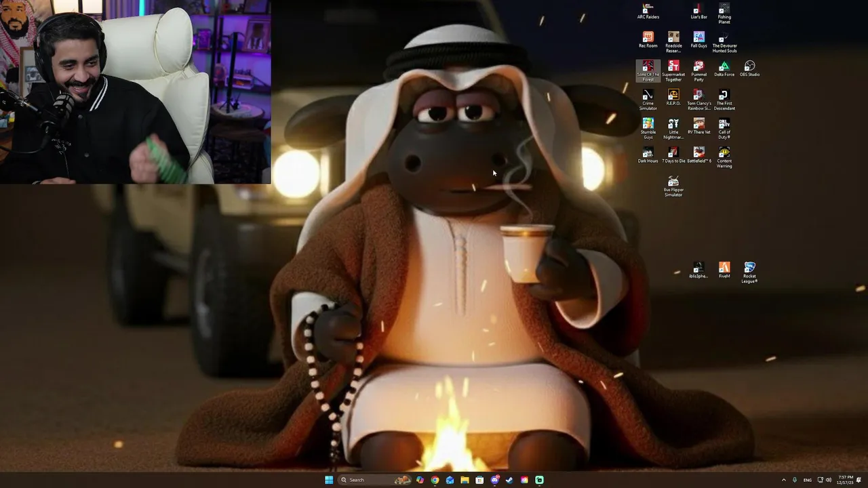
Task: Open the notification center bell icon
Action: [x=859, y=480]
